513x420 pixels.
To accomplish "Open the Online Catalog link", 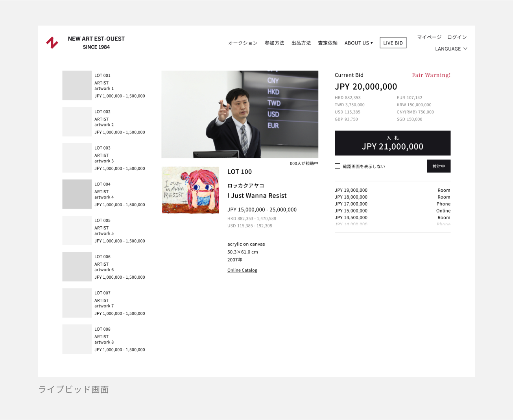I will [x=242, y=270].
